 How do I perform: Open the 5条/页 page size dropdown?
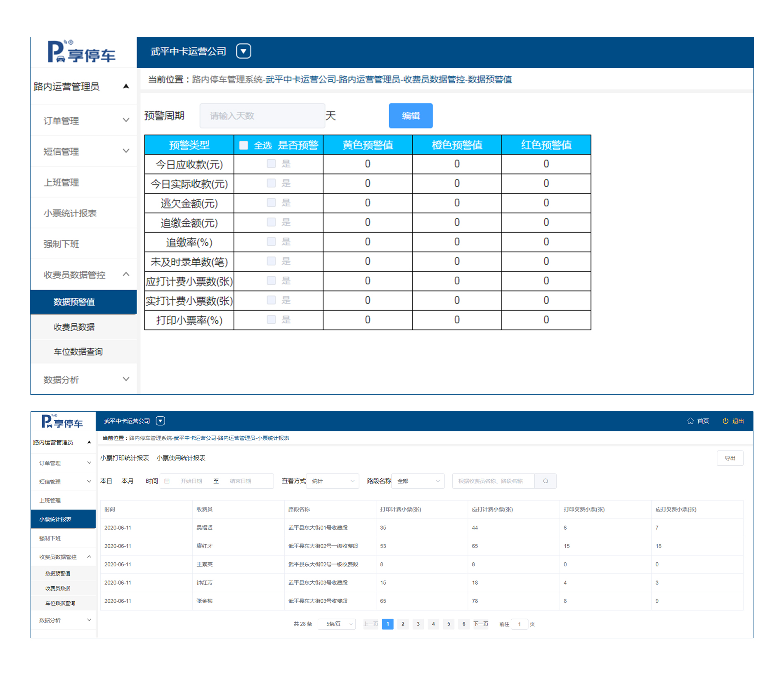click(x=337, y=624)
